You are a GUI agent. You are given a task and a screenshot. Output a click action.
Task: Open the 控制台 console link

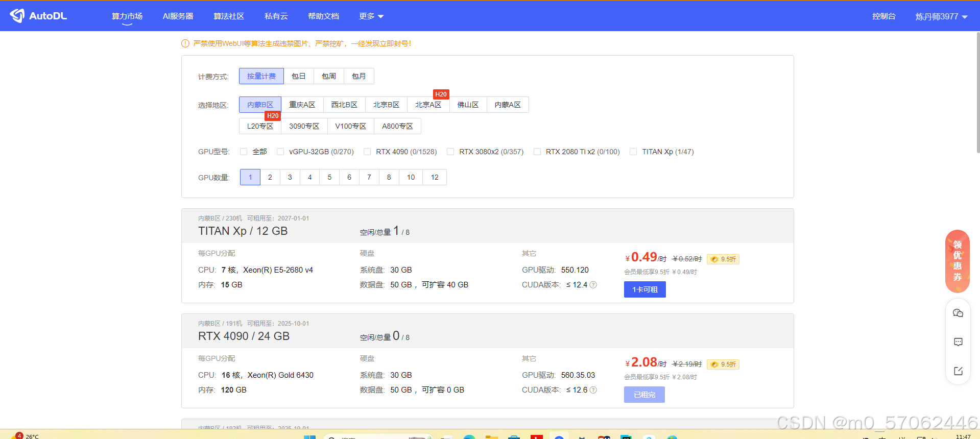coord(883,16)
